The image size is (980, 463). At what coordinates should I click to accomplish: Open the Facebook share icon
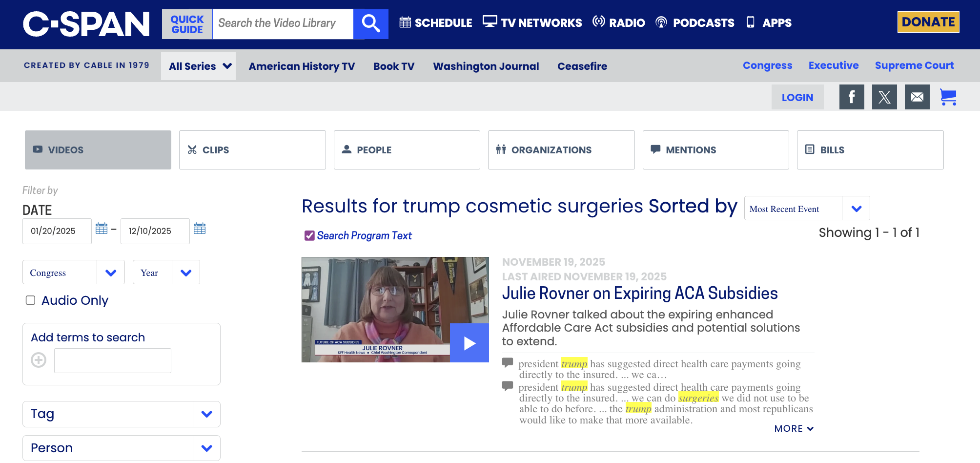(x=851, y=97)
